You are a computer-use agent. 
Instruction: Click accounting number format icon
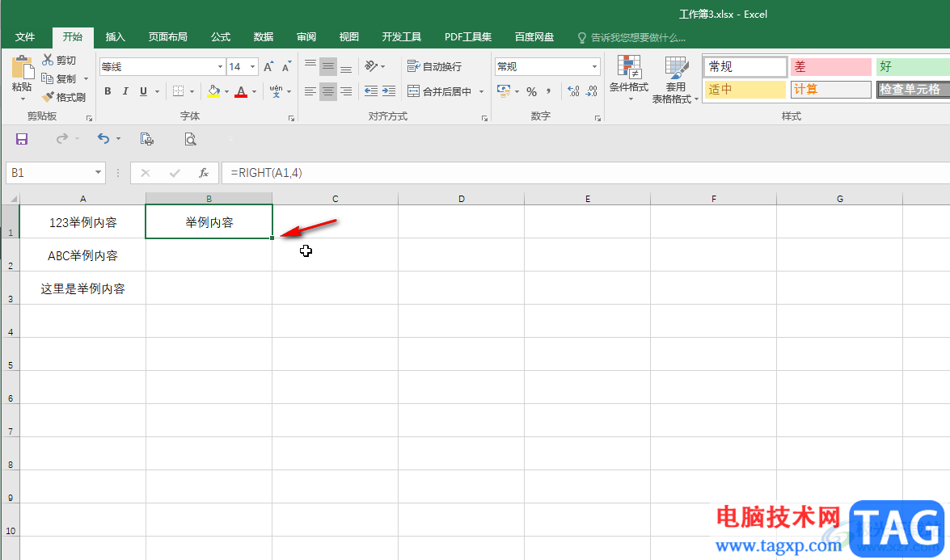tap(504, 91)
